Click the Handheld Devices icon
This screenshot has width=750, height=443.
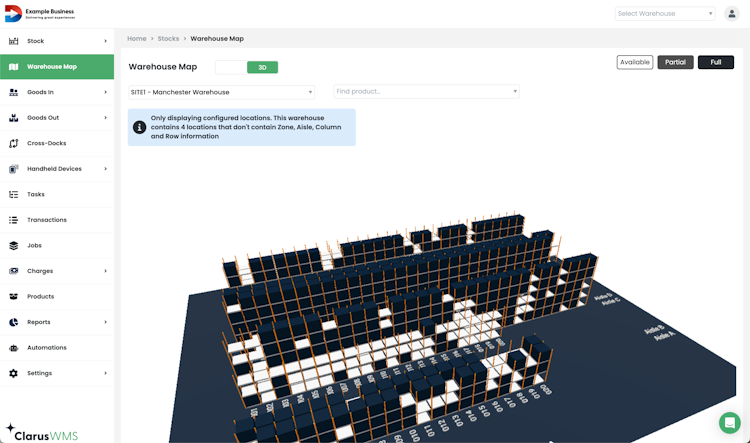click(13, 169)
